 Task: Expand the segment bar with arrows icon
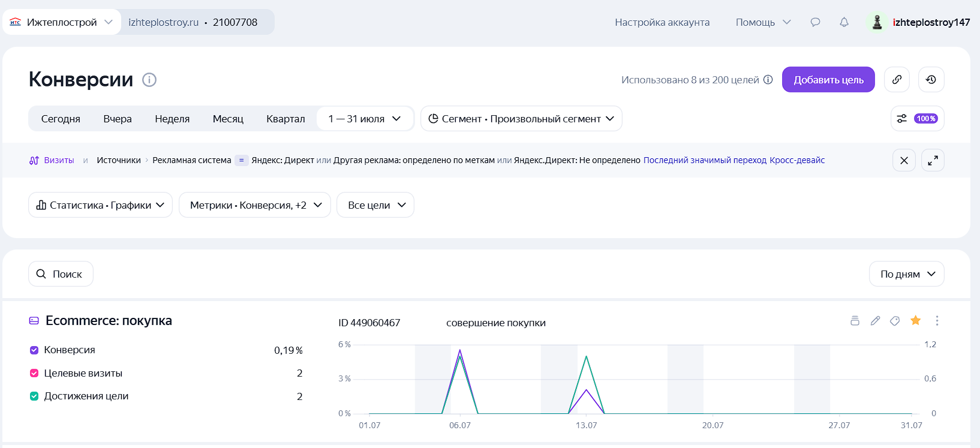point(933,160)
